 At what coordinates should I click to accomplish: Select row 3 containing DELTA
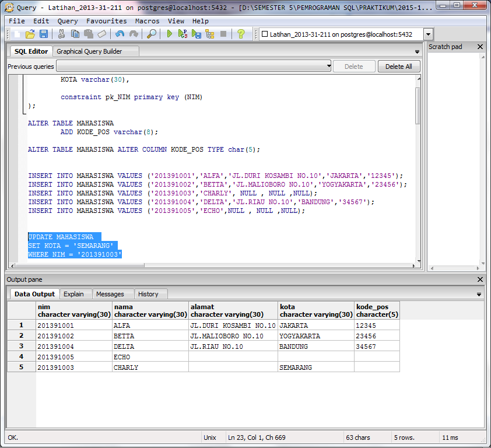click(21, 346)
